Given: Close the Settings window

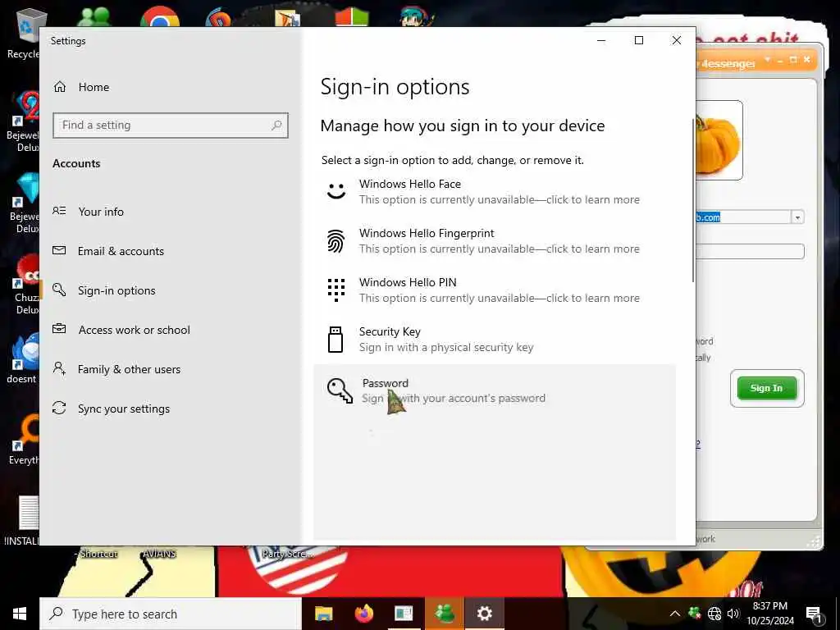Looking at the screenshot, I should 677,41.
